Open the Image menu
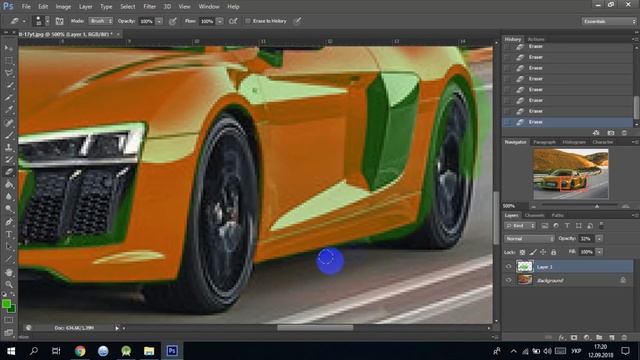This screenshot has height=360, width=640. (63, 7)
